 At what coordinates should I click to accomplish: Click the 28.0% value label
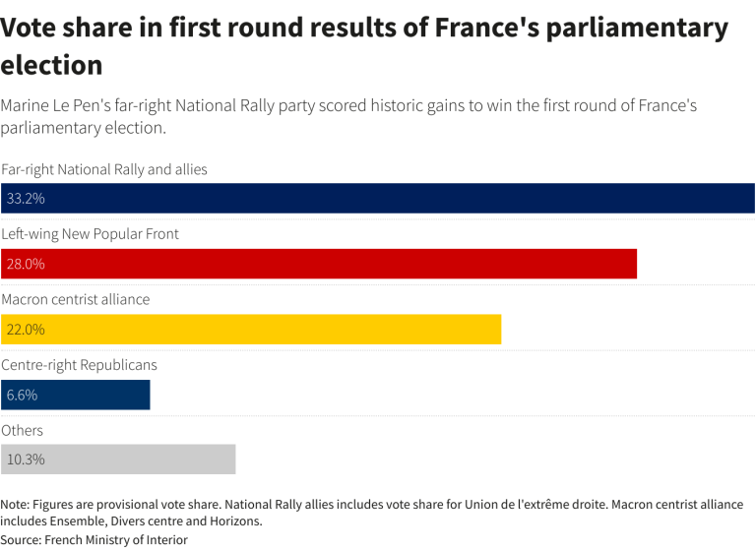26,264
